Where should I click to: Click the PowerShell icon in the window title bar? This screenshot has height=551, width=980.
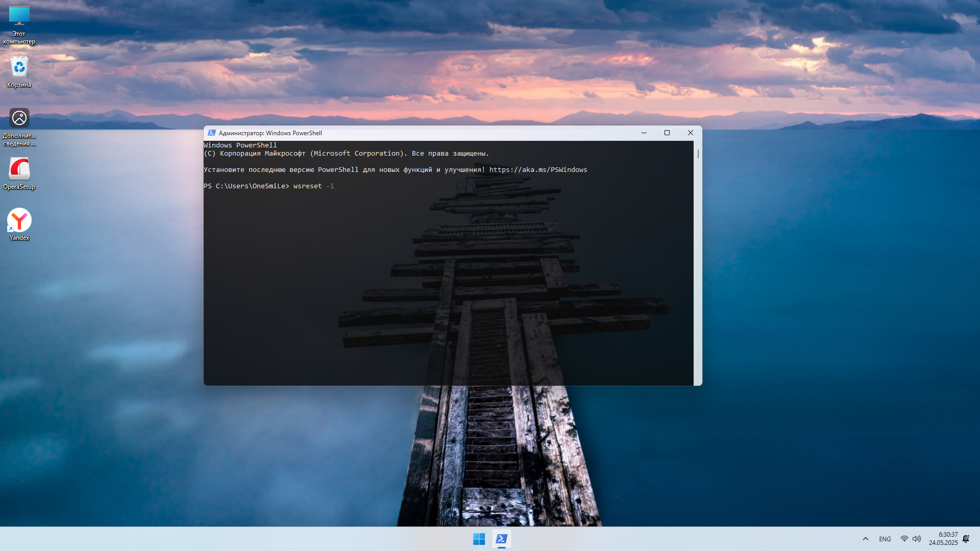click(x=211, y=133)
